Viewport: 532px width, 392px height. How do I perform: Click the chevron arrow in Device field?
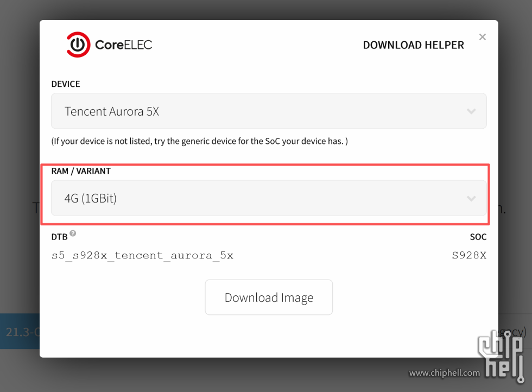pyautogui.click(x=471, y=111)
